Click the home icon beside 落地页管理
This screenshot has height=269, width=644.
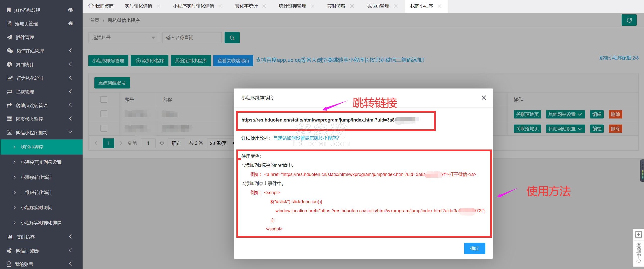click(x=70, y=23)
